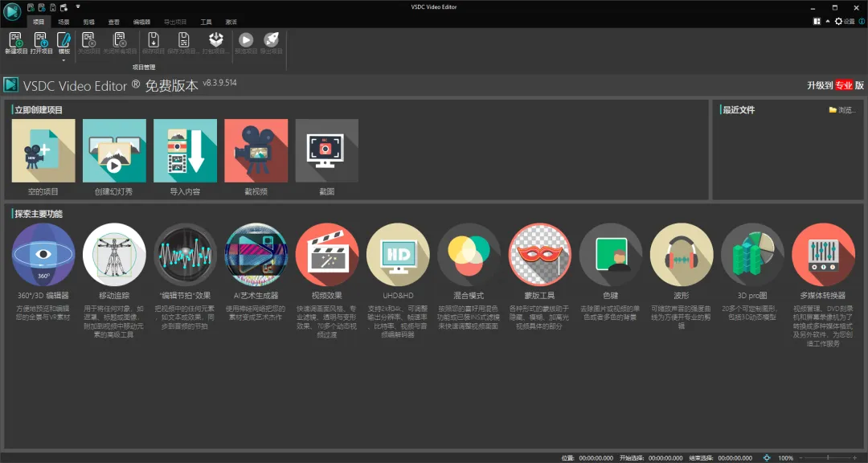
Task: Switch to the 编辑器 ribbon tab
Action: [141, 23]
